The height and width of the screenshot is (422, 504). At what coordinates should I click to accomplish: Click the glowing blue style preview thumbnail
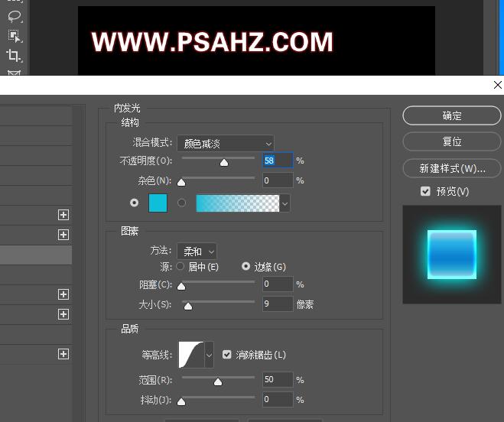[451, 255]
